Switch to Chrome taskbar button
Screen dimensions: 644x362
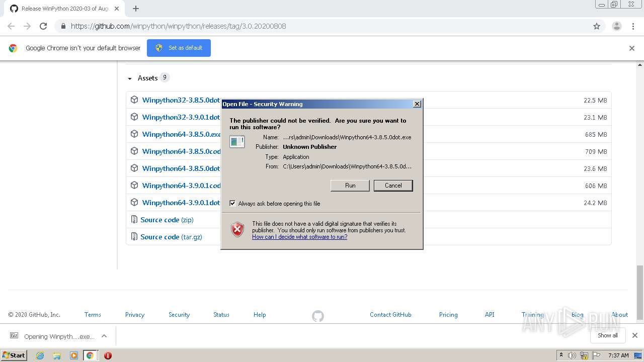click(90, 355)
